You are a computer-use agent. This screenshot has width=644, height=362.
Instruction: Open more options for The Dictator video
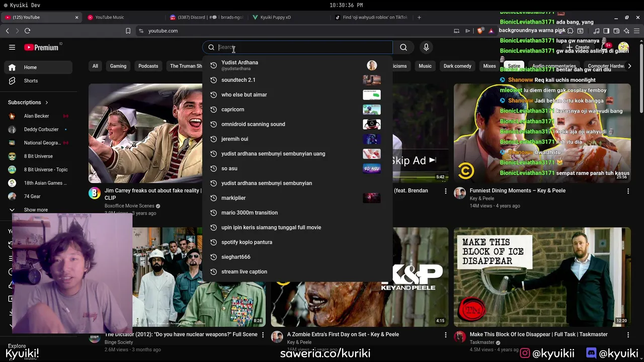pos(263,335)
